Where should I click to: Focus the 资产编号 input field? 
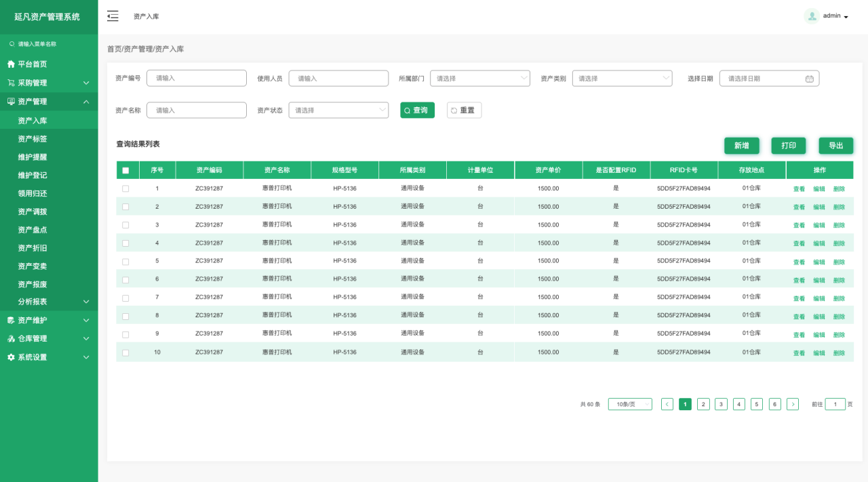coord(197,79)
